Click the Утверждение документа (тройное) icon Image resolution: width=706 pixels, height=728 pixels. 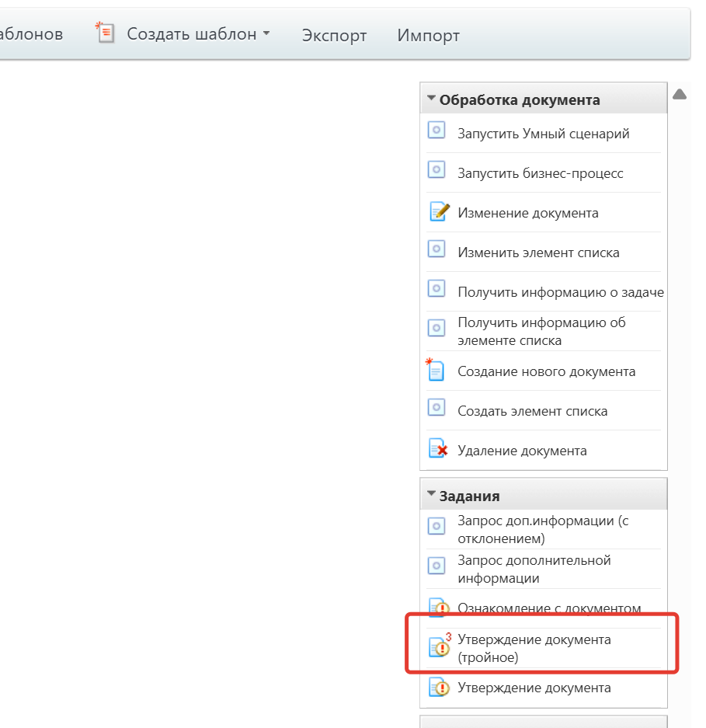pos(440,647)
